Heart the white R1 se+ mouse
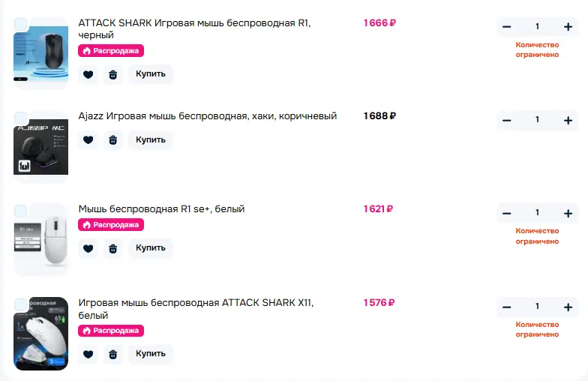 coord(88,248)
